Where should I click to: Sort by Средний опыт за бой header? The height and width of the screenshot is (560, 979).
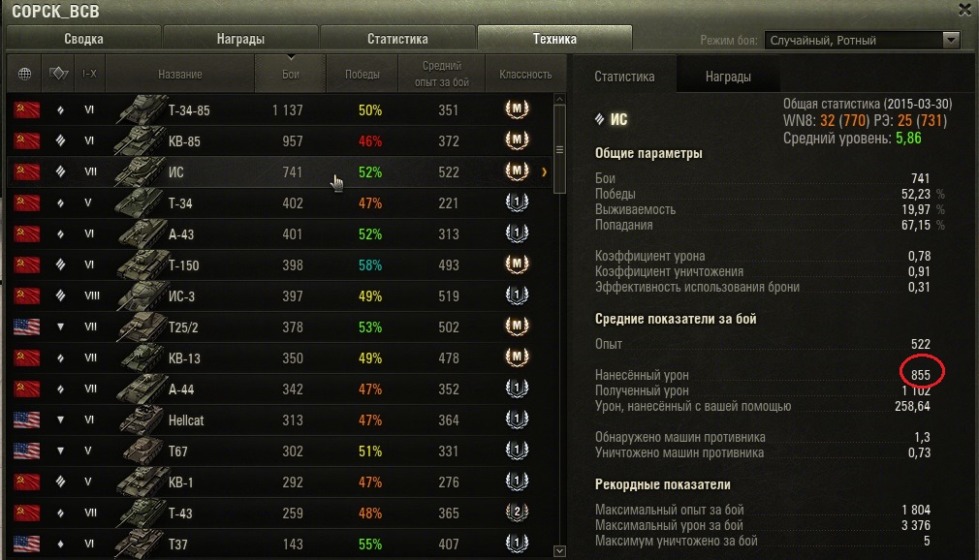point(447,74)
